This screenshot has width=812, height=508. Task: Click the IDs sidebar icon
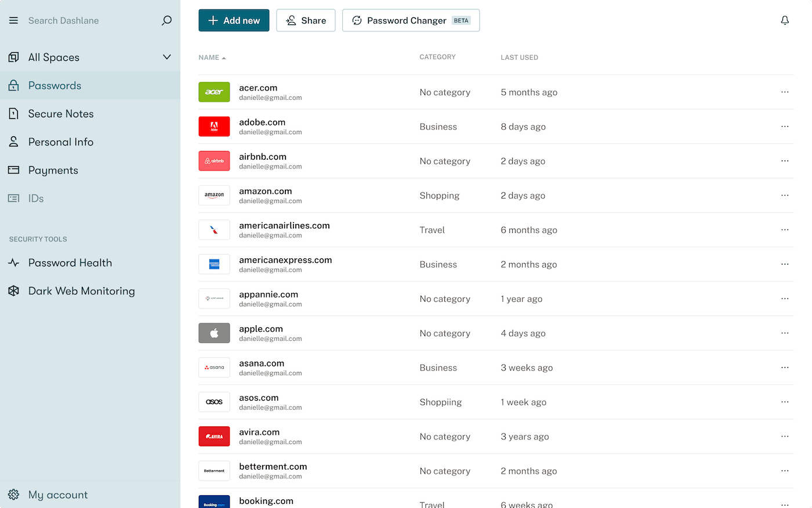coord(13,198)
